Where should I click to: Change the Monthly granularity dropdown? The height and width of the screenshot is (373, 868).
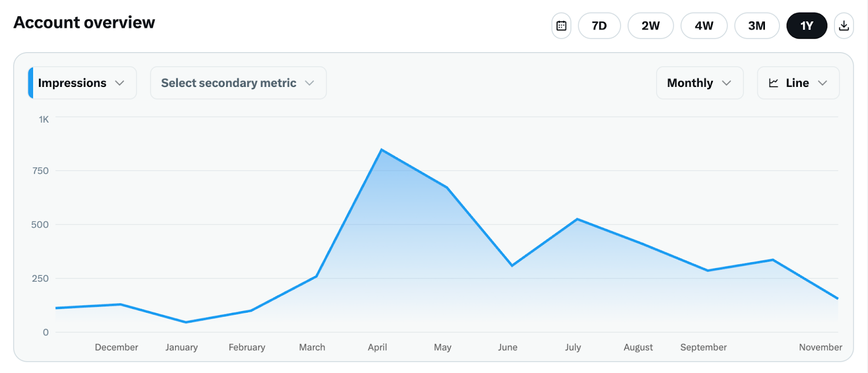pyautogui.click(x=700, y=83)
